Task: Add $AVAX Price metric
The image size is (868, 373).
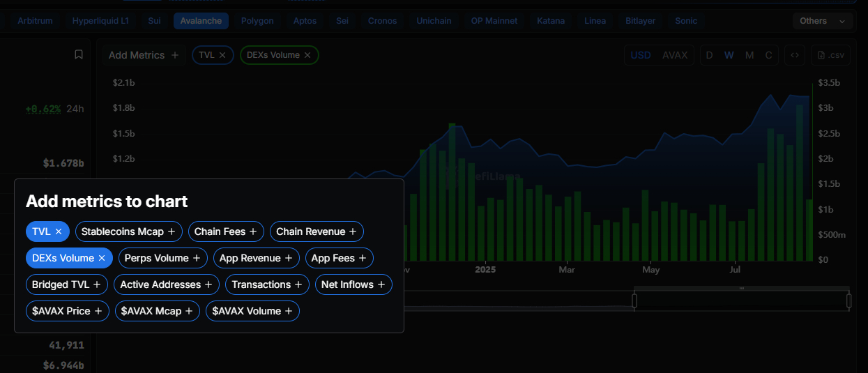Action: tap(68, 311)
